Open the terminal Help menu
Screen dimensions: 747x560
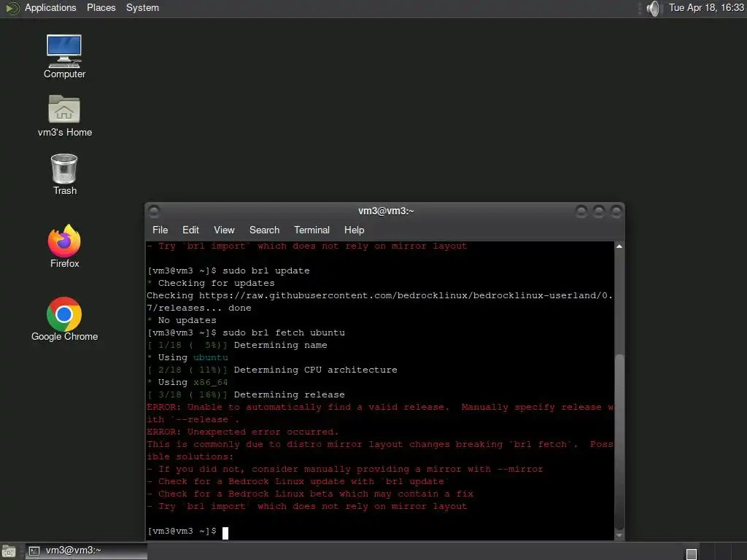tap(354, 230)
